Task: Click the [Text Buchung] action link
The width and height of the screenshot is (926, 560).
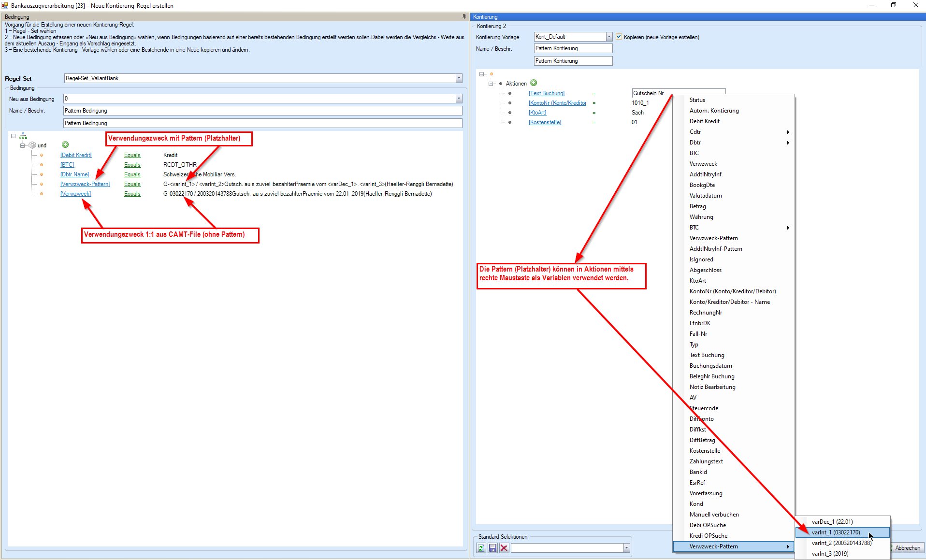Action: click(x=547, y=93)
